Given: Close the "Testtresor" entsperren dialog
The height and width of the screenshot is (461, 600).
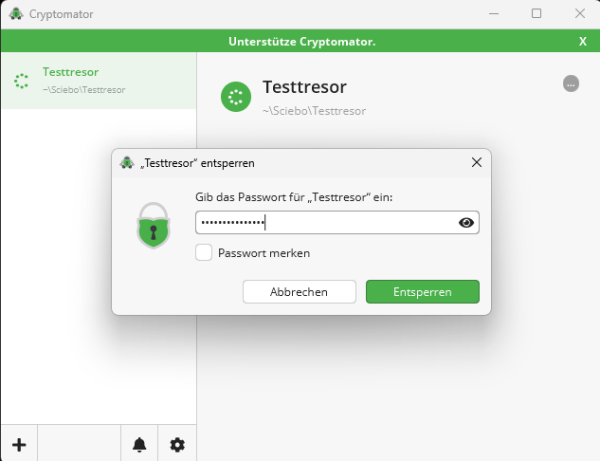Looking at the screenshot, I should pyautogui.click(x=476, y=162).
